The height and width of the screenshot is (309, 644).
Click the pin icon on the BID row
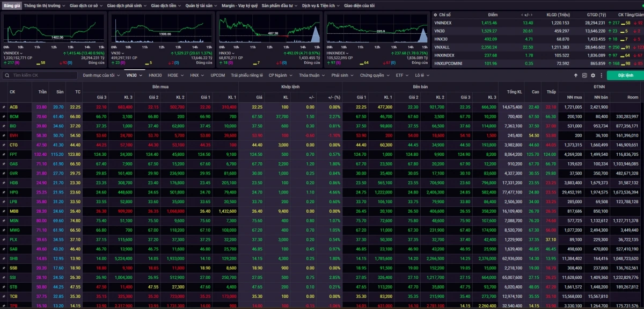point(4,125)
